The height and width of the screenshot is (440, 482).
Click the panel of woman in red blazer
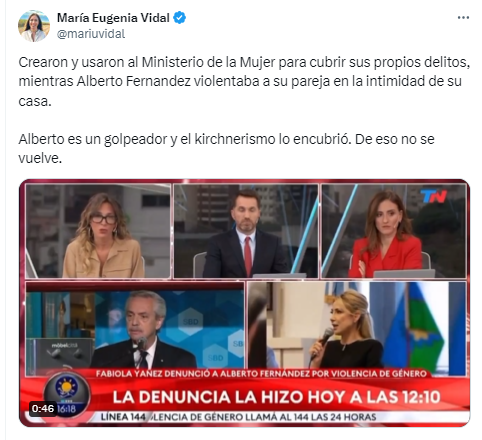pyautogui.click(x=394, y=231)
